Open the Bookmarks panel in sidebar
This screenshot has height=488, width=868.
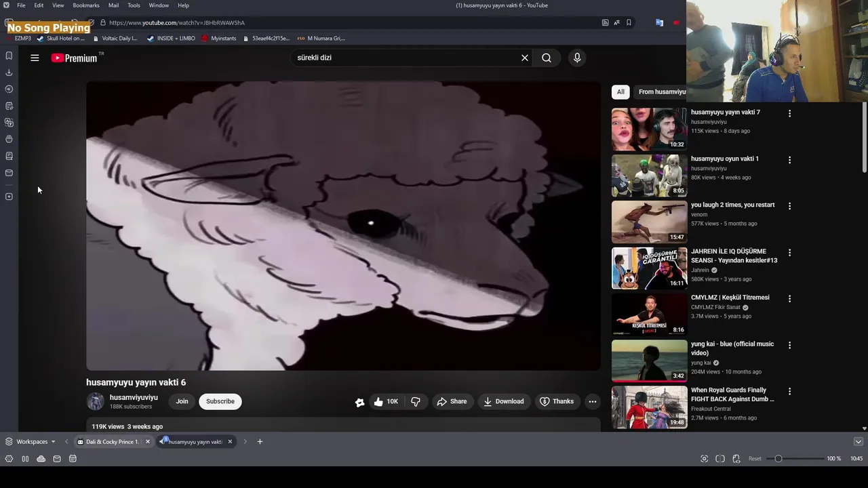coord(9,56)
